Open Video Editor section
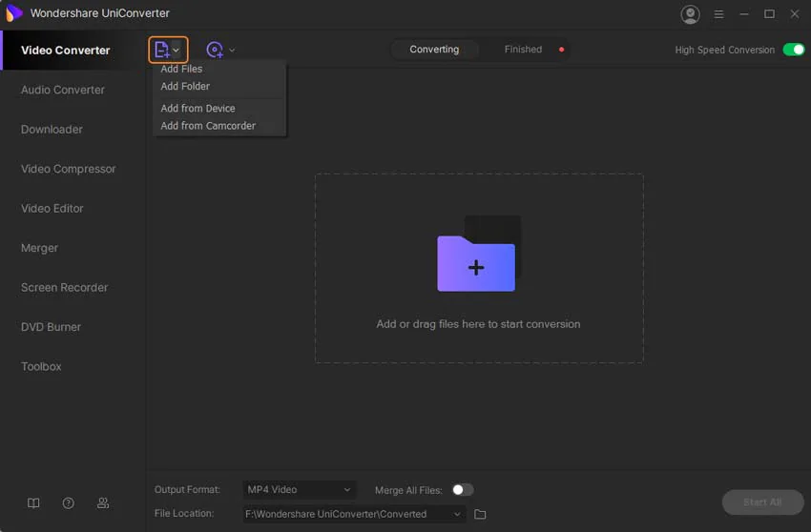The image size is (811, 532). (x=52, y=209)
